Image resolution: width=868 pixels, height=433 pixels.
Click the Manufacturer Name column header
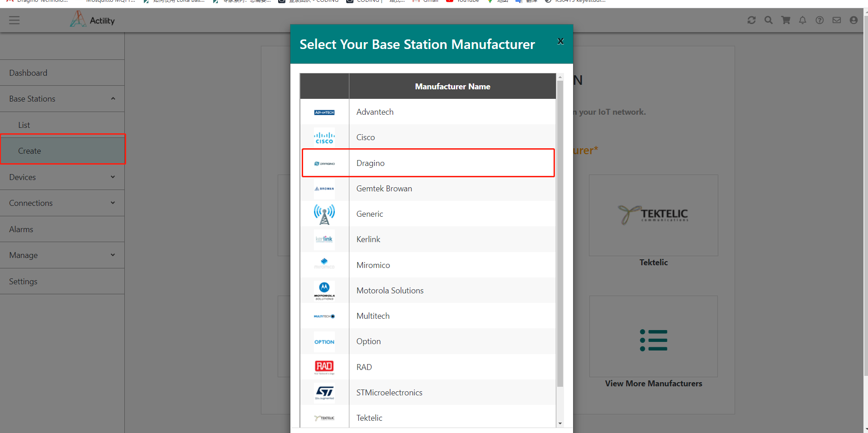point(452,86)
